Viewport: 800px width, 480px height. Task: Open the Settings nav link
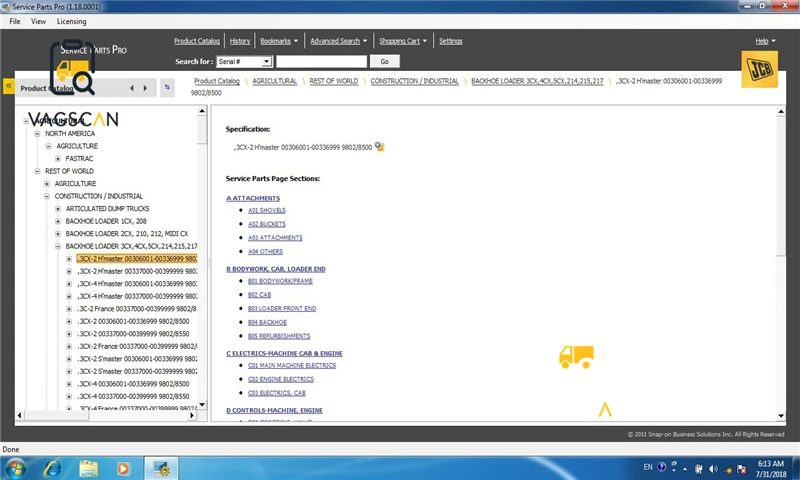coord(451,41)
